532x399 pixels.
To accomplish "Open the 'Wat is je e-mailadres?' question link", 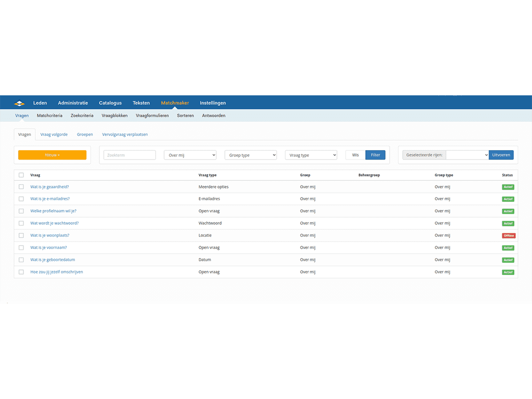I will (x=50, y=199).
